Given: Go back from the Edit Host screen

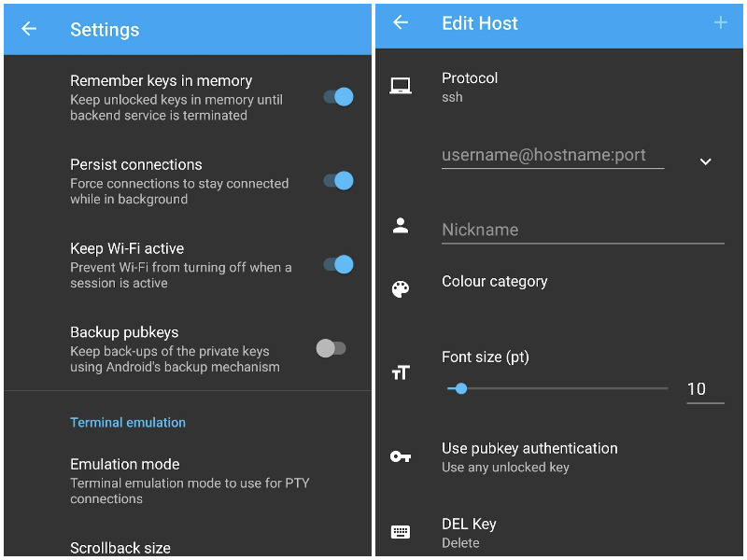Looking at the screenshot, I should pyautogui.click(x=401, y=22).
